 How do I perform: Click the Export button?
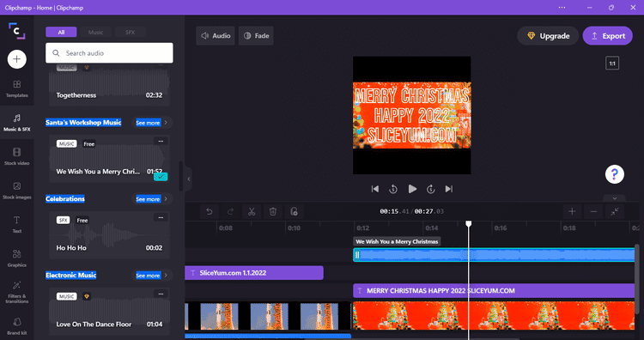tap(608, 36)
